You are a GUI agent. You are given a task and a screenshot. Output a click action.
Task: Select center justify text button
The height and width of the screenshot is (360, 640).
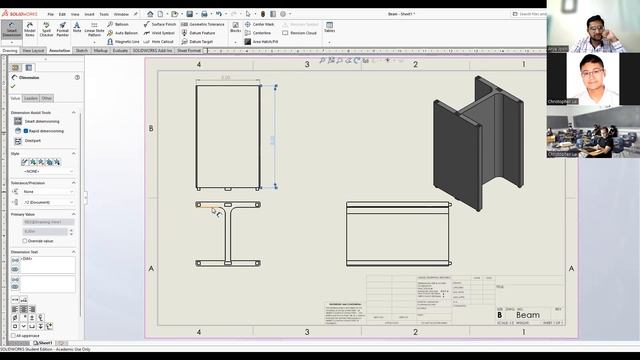(x=24, y=309)
